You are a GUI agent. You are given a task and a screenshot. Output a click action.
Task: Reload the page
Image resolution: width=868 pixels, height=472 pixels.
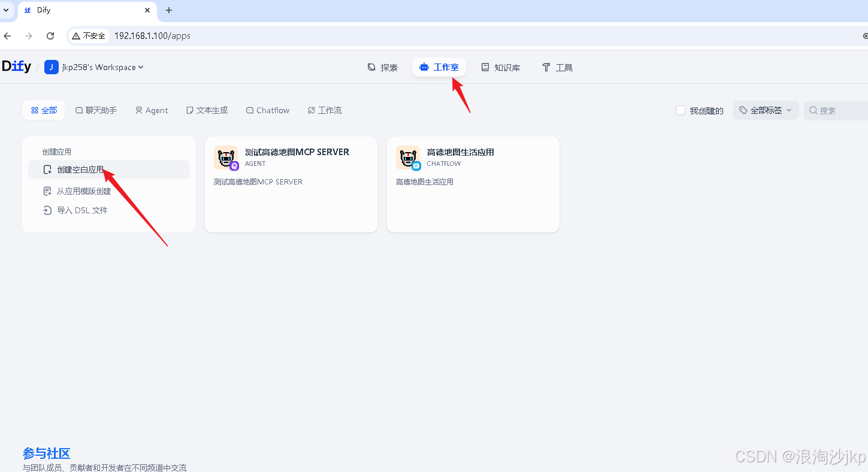(x=50, y=36)
